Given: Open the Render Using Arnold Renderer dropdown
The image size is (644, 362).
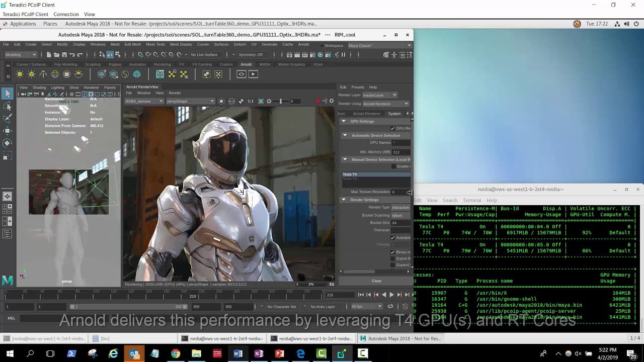Looking at the screenshot, I should 386,104.
